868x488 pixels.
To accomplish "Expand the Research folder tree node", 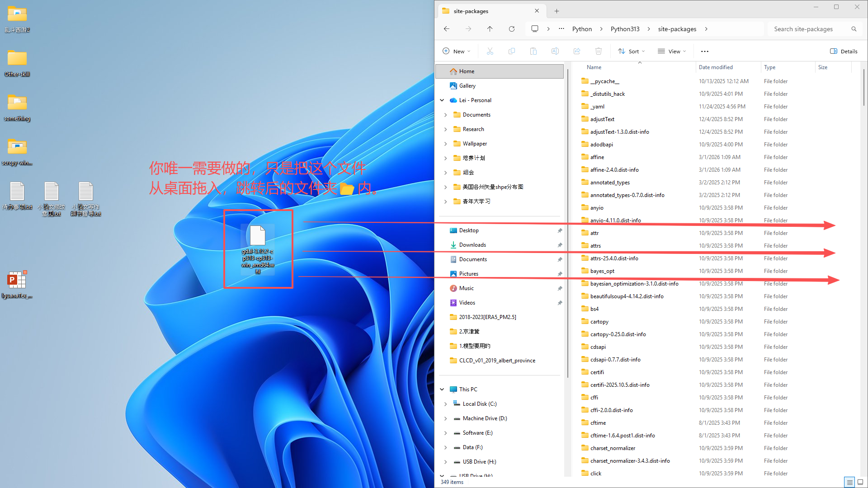I will [x=445, y=129].
